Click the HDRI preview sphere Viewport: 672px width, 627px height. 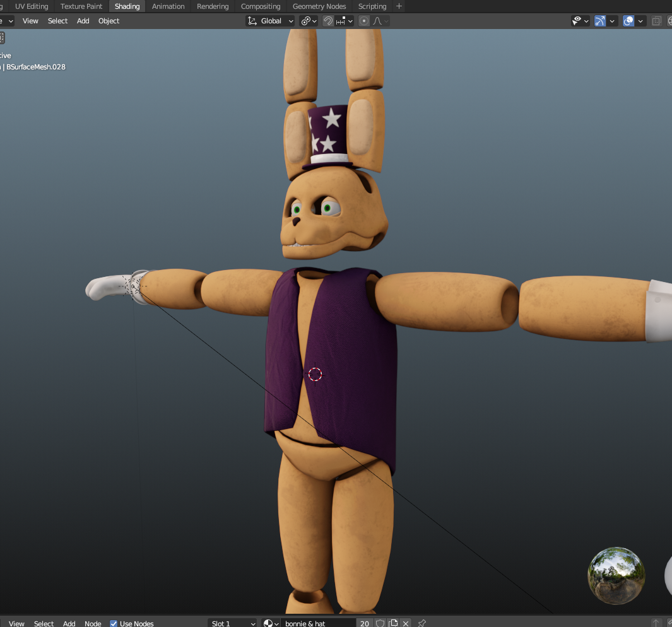click(616, 575)
